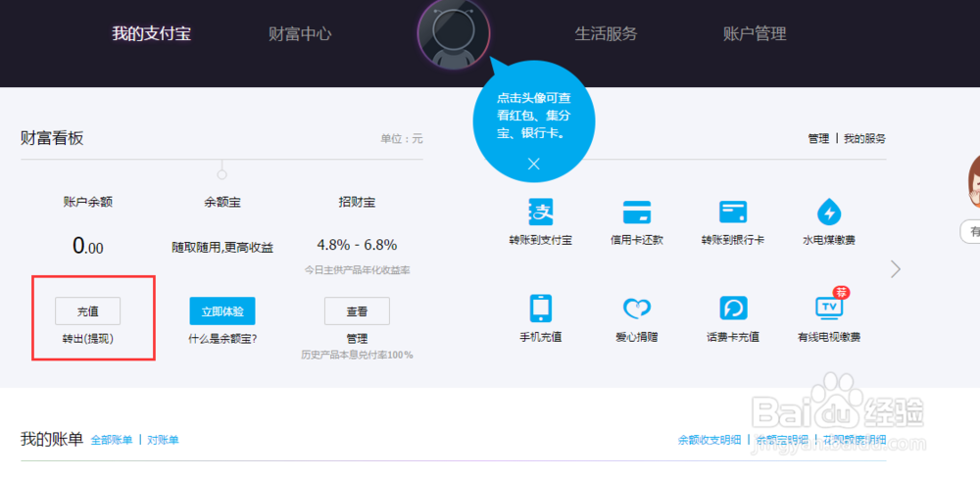Click the customer service avatar at right edge
The width and height of the screenshot is (980, 477).
[973, 181]
